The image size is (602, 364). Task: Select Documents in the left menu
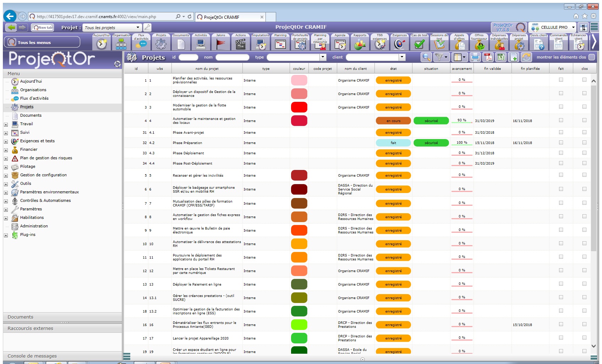coord(31,115)
